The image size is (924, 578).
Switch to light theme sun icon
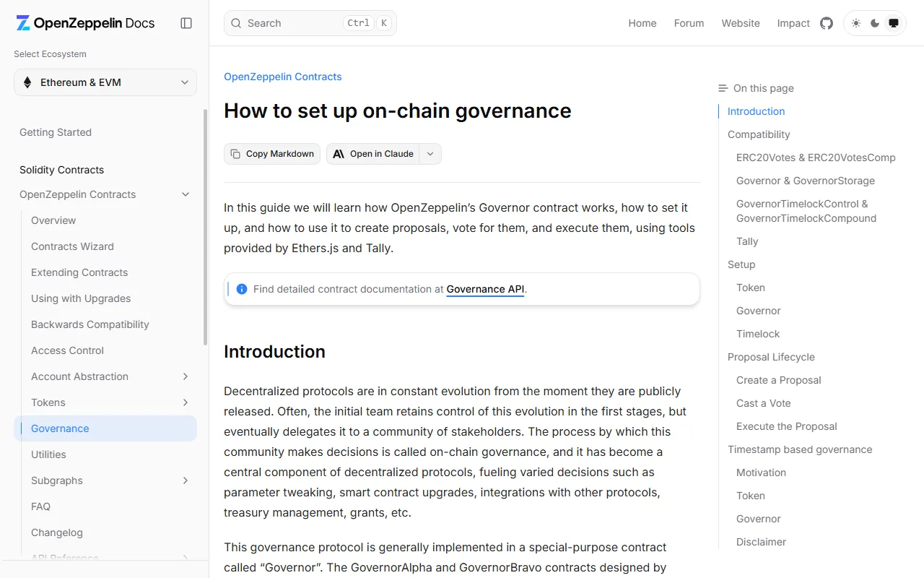click(x=856, y=23)
